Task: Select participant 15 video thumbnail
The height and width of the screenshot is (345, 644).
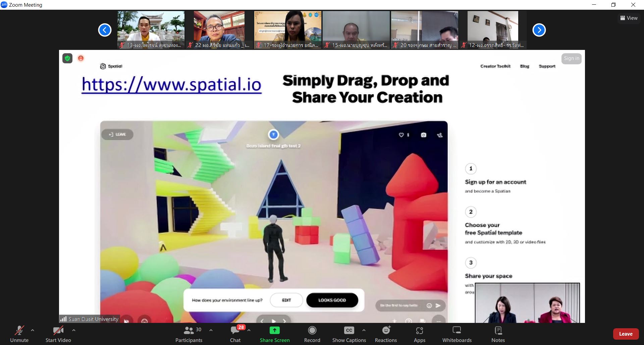Action: click(356, 30)
